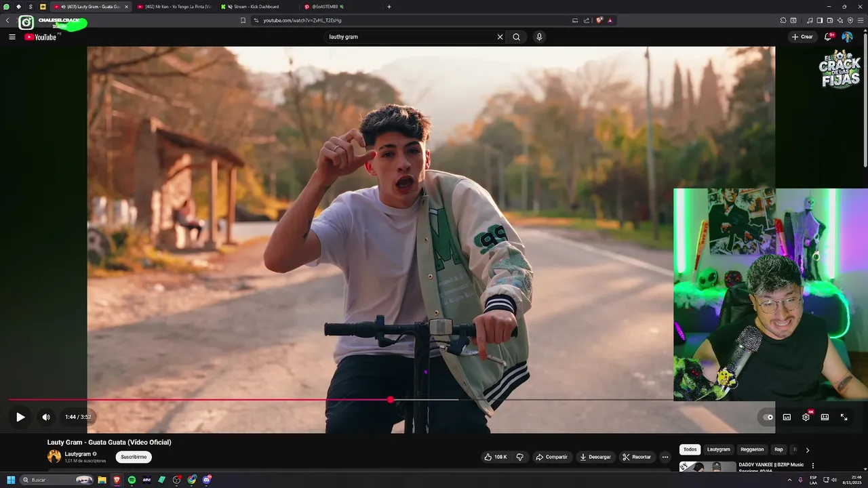Go back with the browser back arrow

(x=7, y=20)
